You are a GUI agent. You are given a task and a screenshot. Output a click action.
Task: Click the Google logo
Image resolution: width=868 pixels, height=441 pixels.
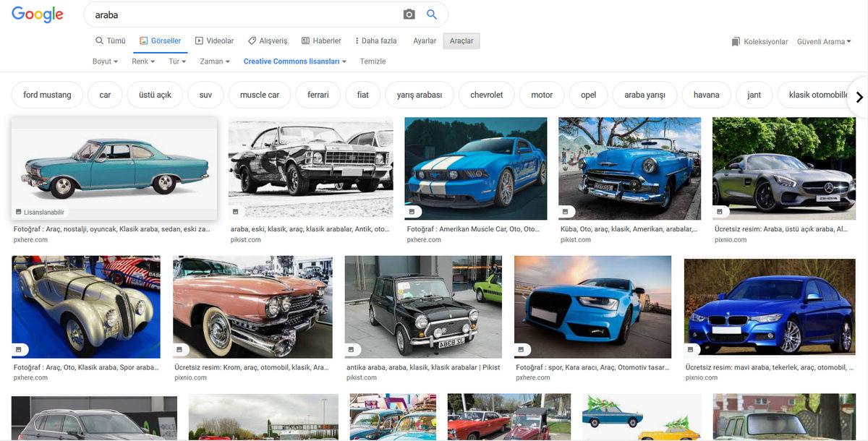[x=37, y=14]
